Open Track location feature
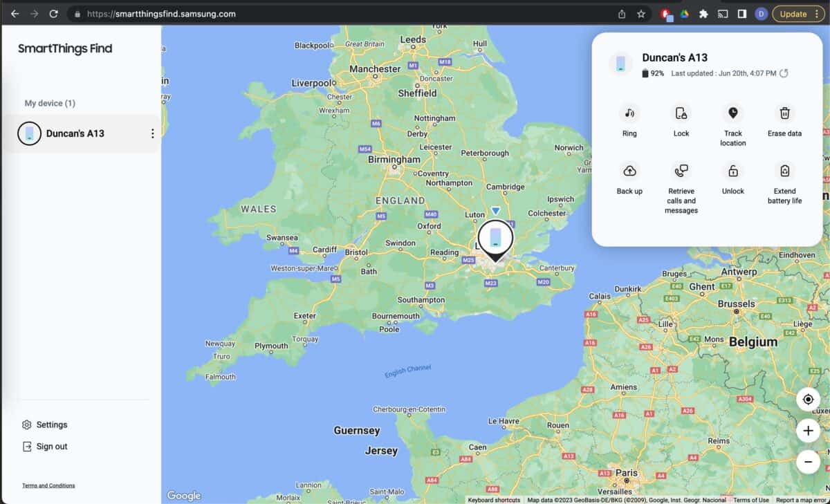The width and height of the screenshot is (830, 504). [732, 125]
